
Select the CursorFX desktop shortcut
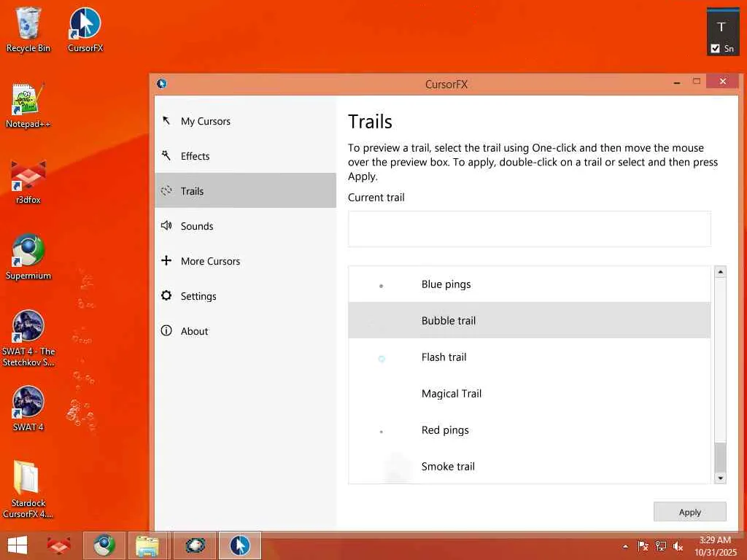[x=85, y=29]
